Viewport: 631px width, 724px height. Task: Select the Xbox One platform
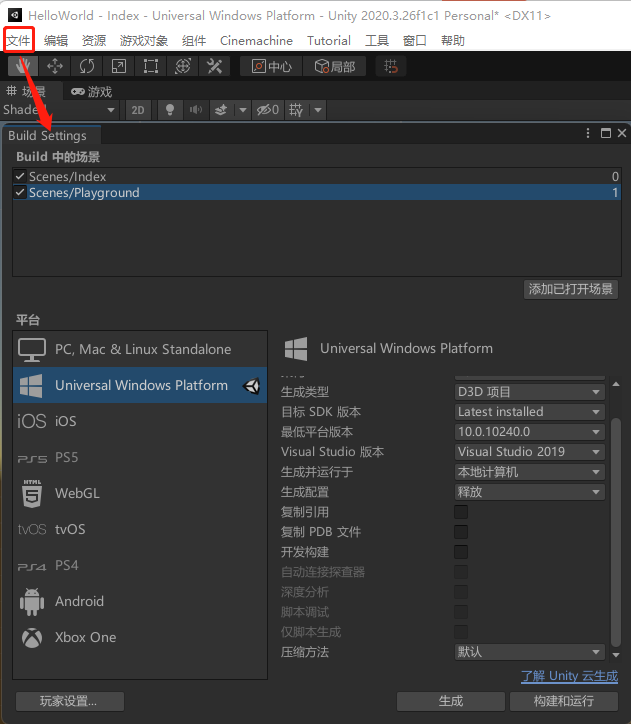click(x=140, y=637)
